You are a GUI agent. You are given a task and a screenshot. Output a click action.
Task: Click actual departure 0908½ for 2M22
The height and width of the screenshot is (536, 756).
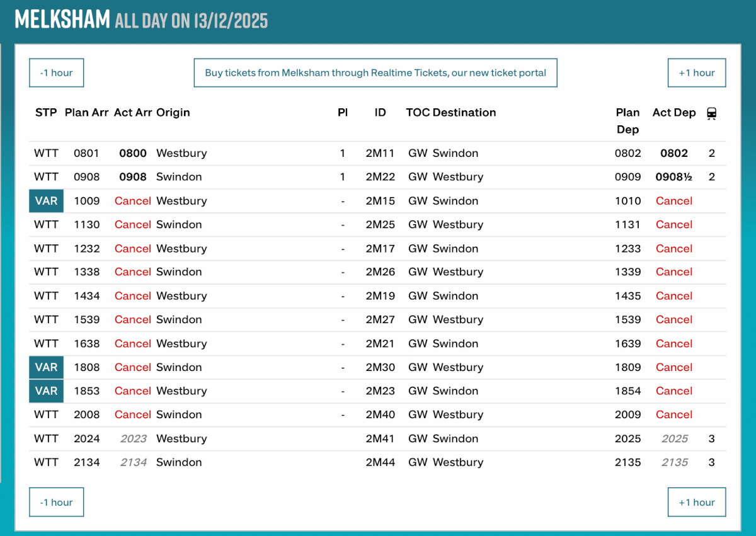coord(673,177)
